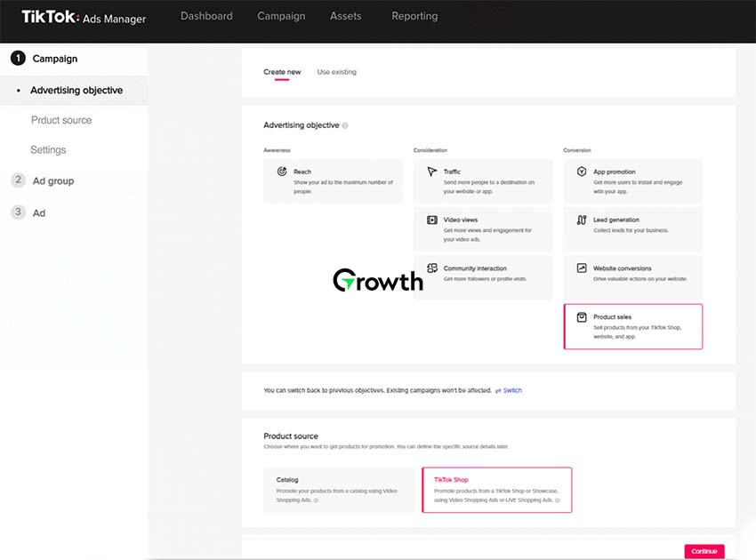Select the Traffic objective card
Image resolution: width=756 pixels, height=560 pixels.
click(483, 181)
